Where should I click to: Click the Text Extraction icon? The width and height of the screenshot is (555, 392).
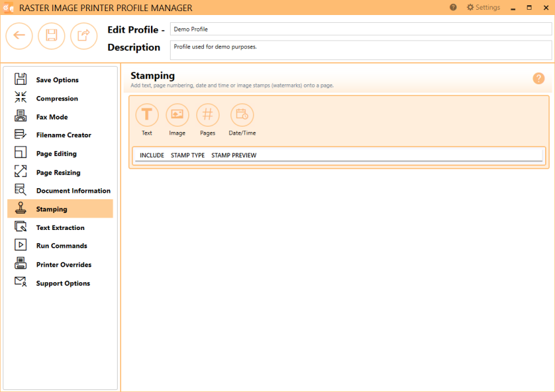(20, 227)
